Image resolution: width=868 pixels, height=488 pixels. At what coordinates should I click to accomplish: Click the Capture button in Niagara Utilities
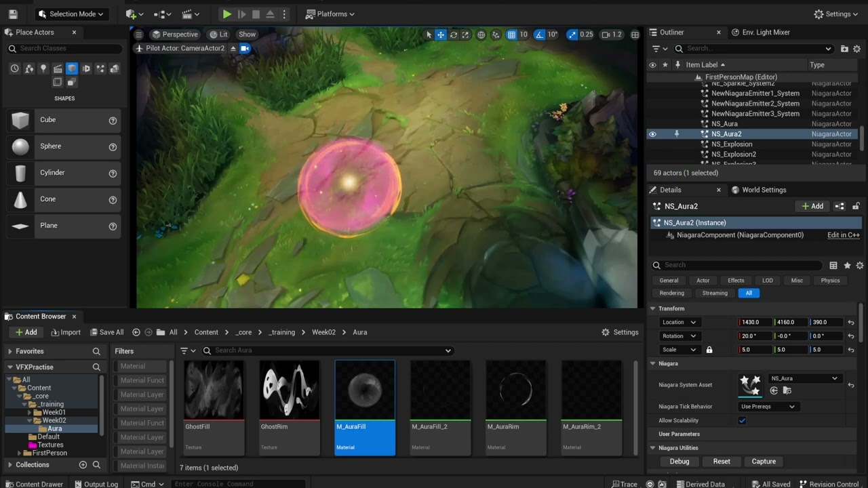tap(763, 462)
